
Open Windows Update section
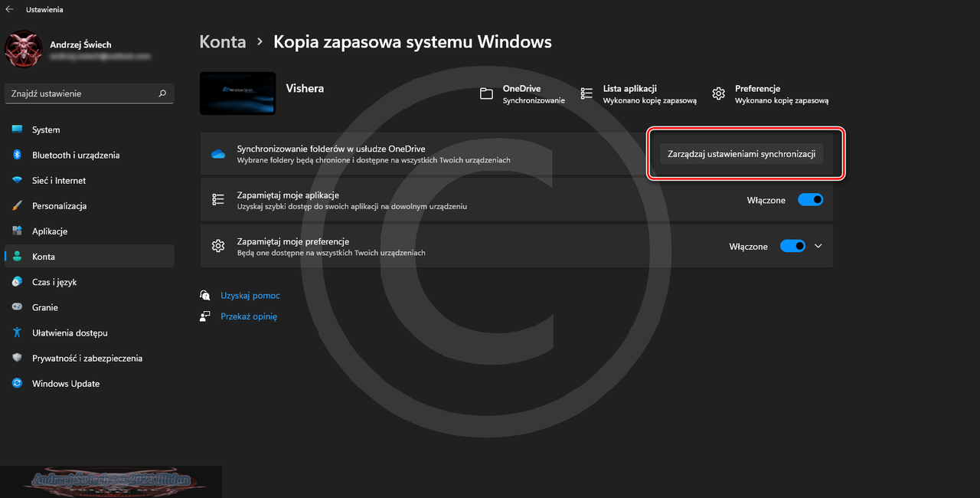90,383
